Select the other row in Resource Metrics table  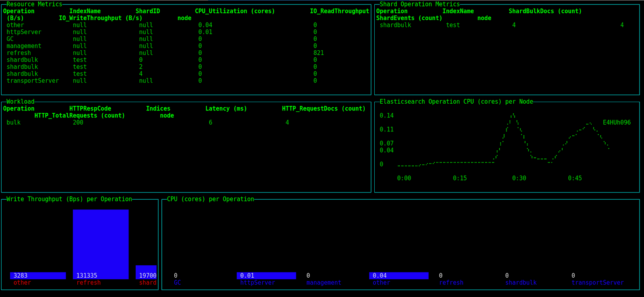186,25
